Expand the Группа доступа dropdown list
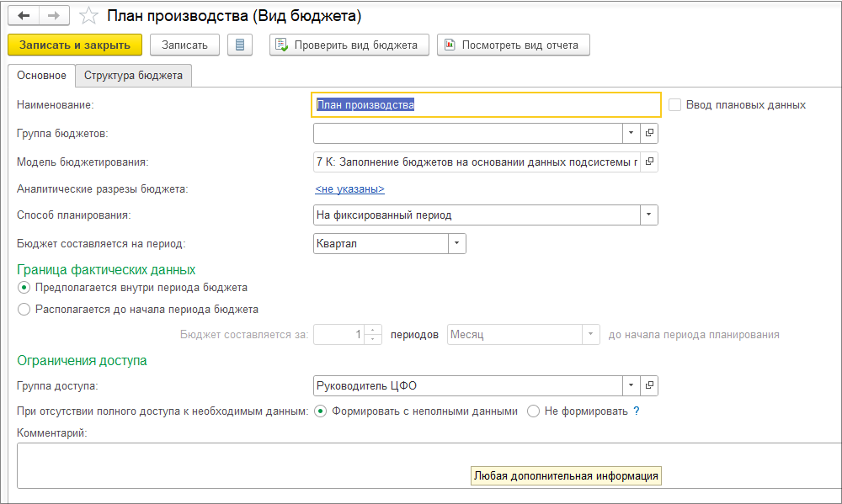This screenshot has height=504, width=842. [x=631, y=386]
